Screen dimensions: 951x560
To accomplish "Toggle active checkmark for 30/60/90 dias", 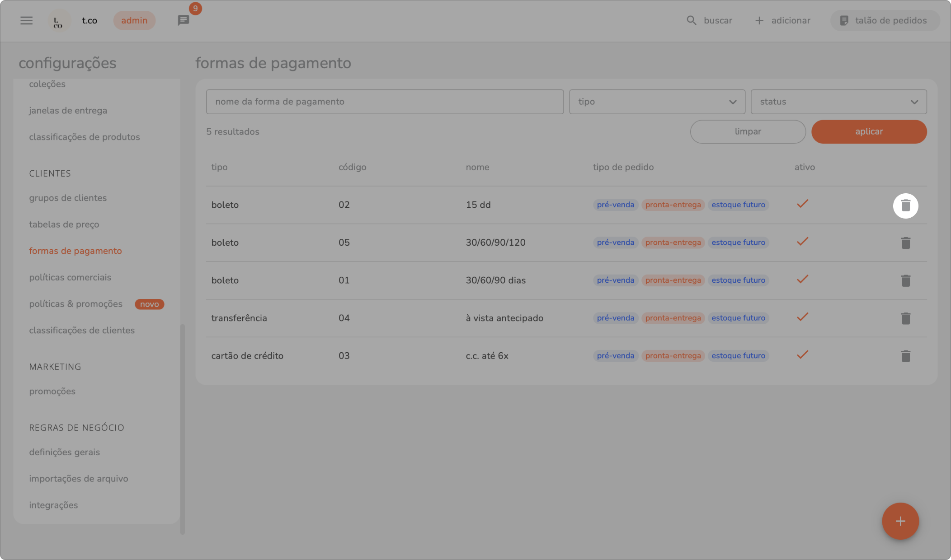I will 802,280.
